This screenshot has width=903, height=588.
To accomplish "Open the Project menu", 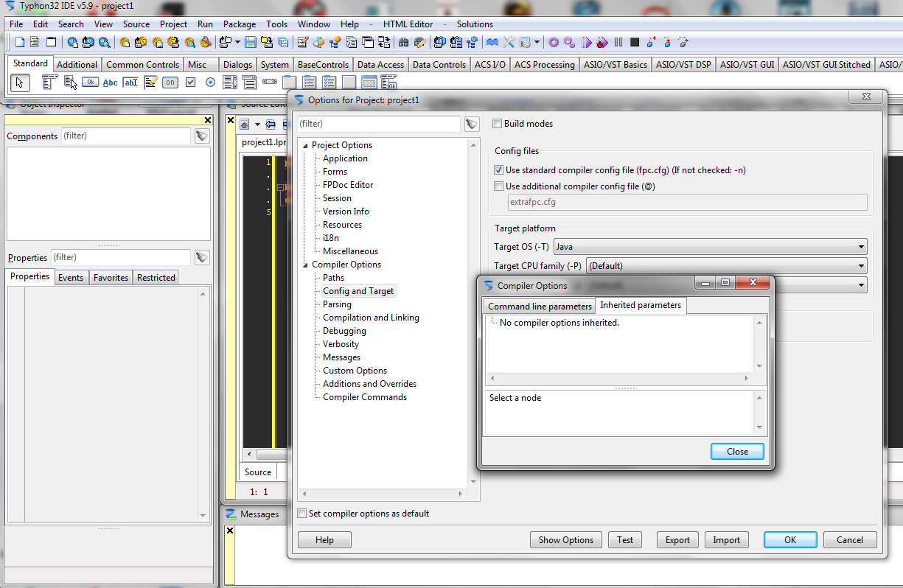I will pos(173,24).
